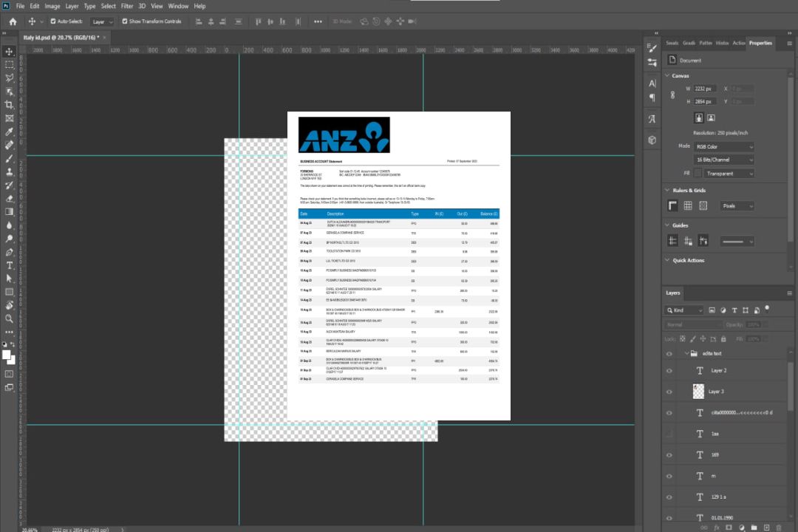Open the Window menu
The image size is (798, 532).
click(178, 6)
